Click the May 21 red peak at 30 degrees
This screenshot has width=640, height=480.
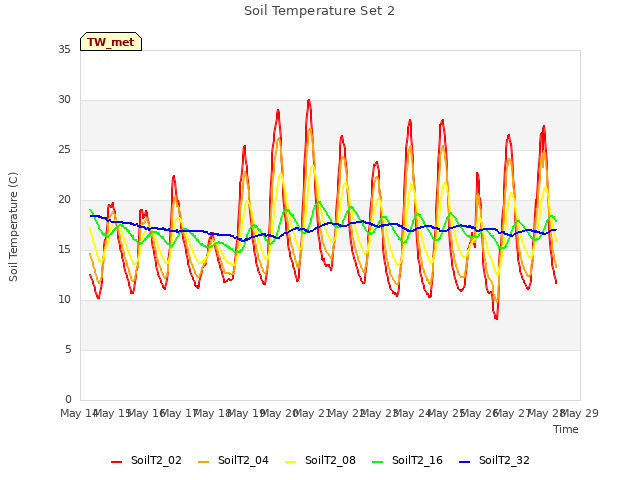tap(309, 100)
